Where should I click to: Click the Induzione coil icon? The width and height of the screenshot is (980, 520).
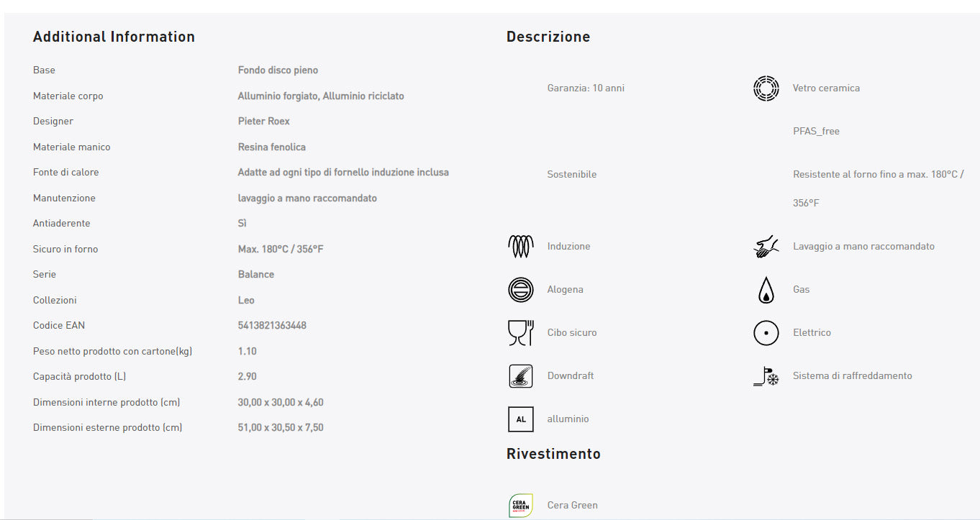coord(520,247)
